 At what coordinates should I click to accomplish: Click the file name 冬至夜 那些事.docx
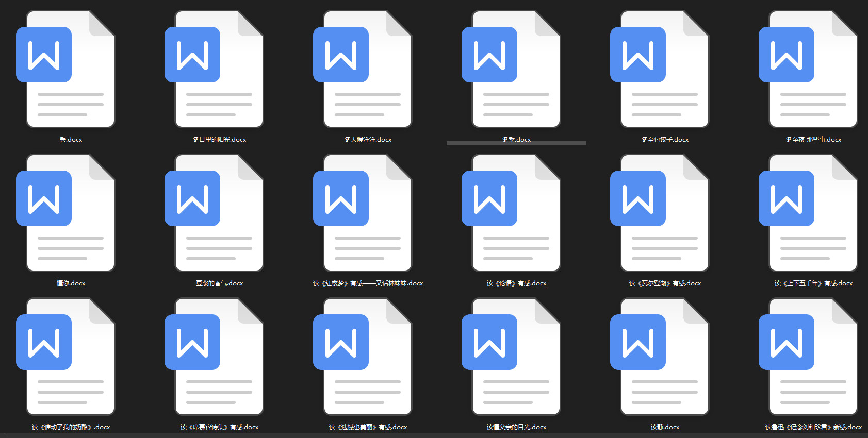[x=814, y=139]
